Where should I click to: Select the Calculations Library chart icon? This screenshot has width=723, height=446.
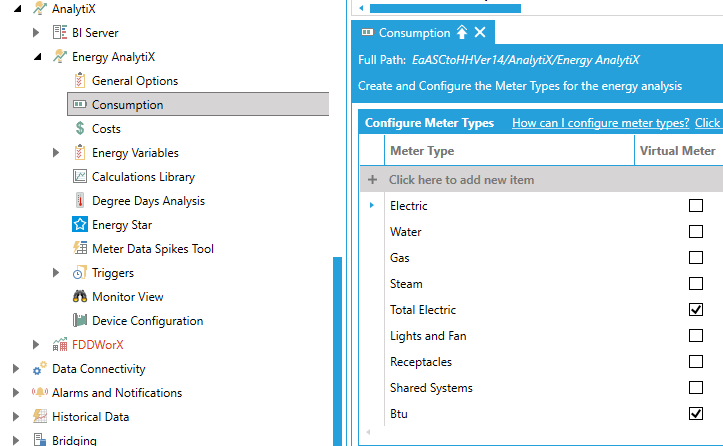(80, 177)
